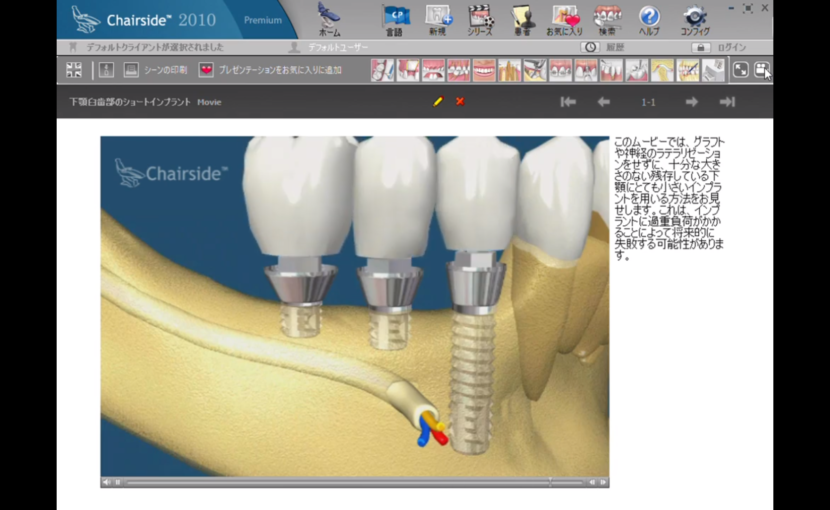The width and height of the screenshot is (830, 510).
Task: Click the four-arrows collapse view icon
Action: (x=74, y=69)
